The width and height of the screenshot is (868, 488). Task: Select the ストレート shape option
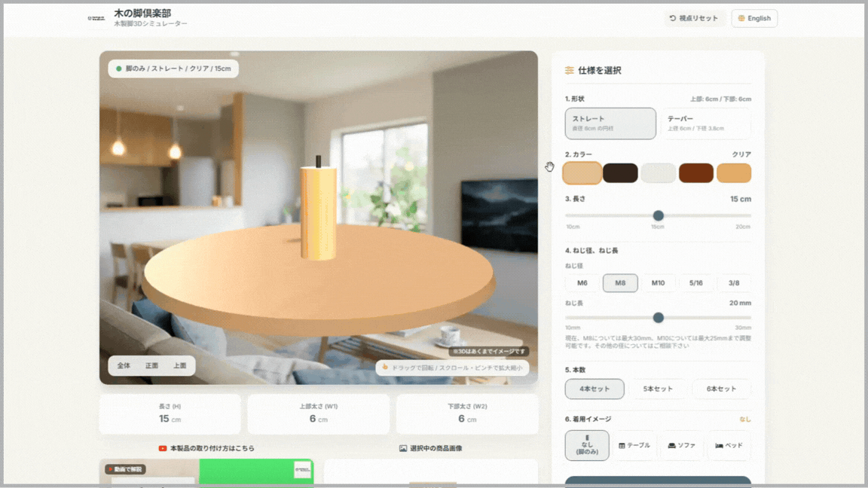610,124
